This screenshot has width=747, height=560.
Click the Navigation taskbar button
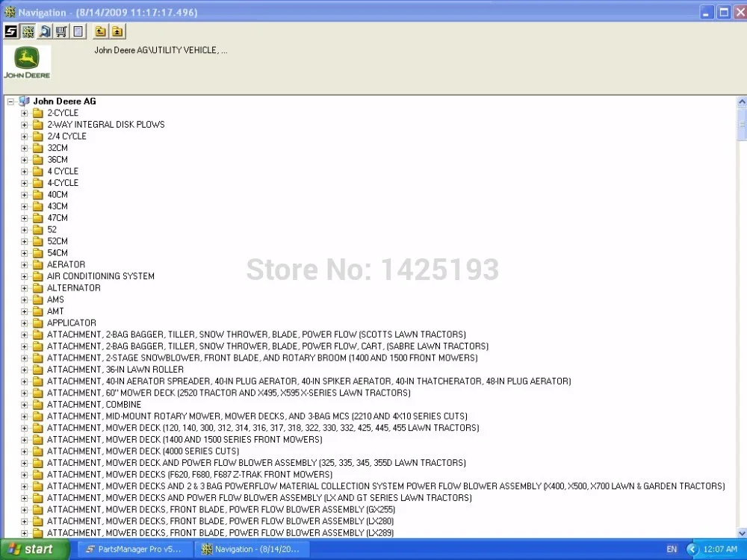252,549
